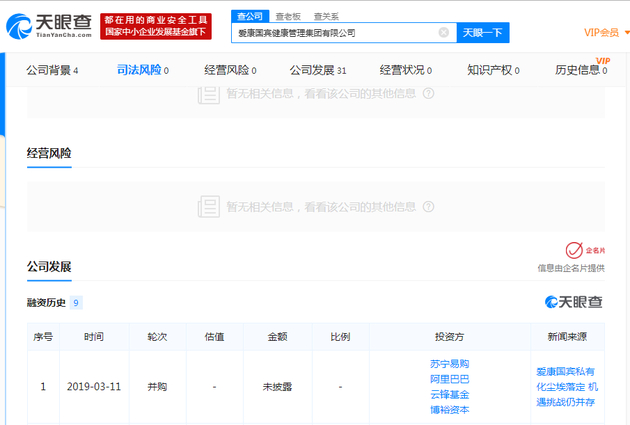Click the help question mark icon under 司法风险
630x425 pixels.
[429, 94]
